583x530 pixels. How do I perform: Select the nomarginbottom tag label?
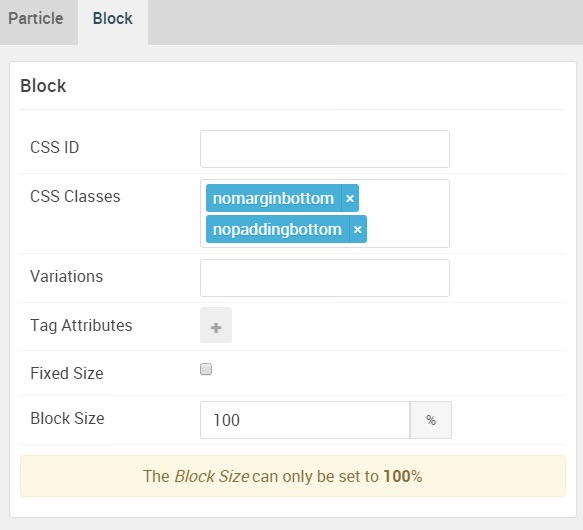[273, 198]
